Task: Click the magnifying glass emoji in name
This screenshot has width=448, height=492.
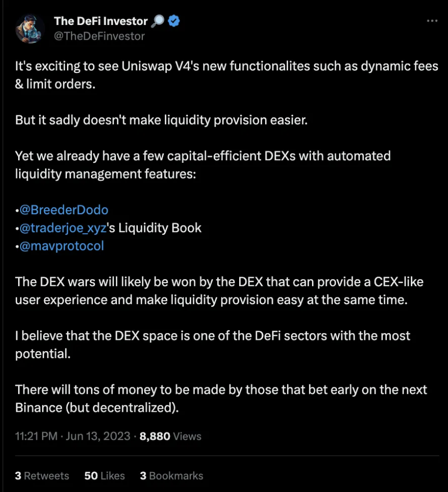Action: point(158,21)
